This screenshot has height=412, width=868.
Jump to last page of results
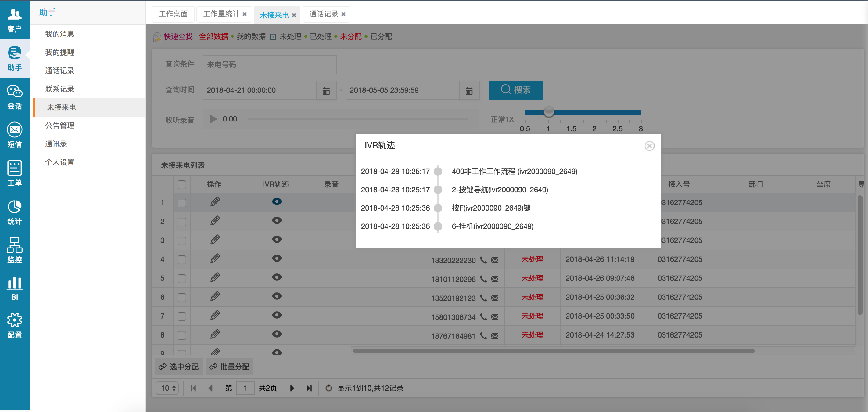(309, 388)
